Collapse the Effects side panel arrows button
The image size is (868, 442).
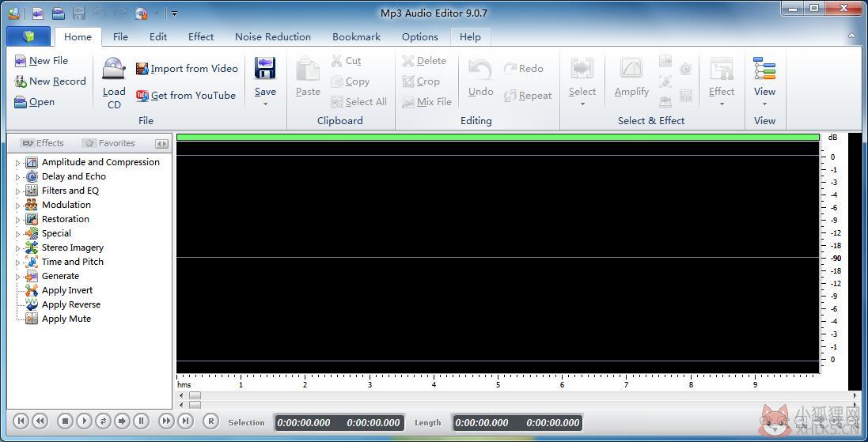(161, 144)
